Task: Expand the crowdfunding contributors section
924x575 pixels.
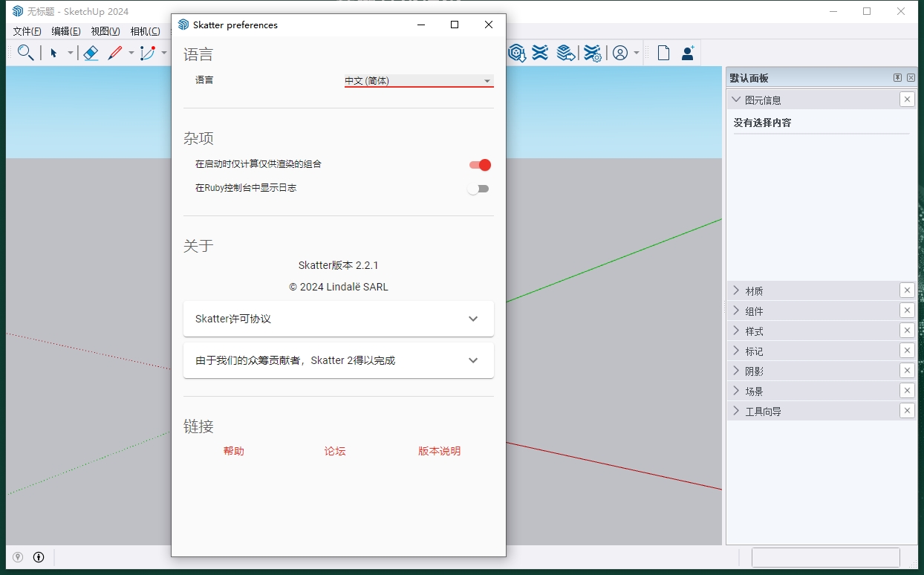Action: click(x=338, y=360)
